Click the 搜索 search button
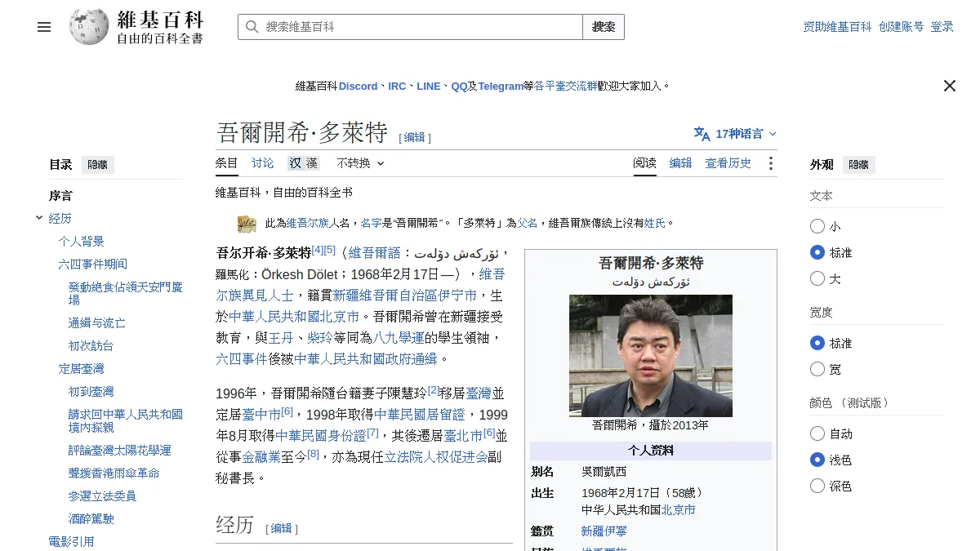Screen dimensions: 980x551 point(604,27)
